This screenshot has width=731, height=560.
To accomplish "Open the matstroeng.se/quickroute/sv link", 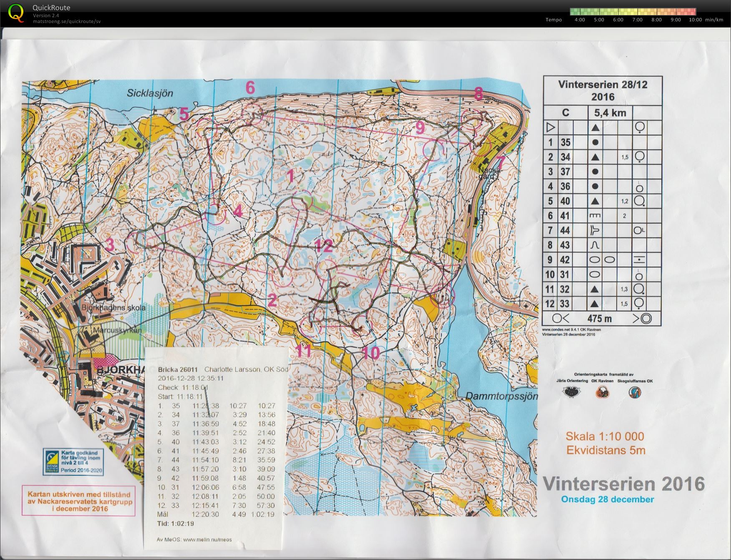I will (67, 21).
